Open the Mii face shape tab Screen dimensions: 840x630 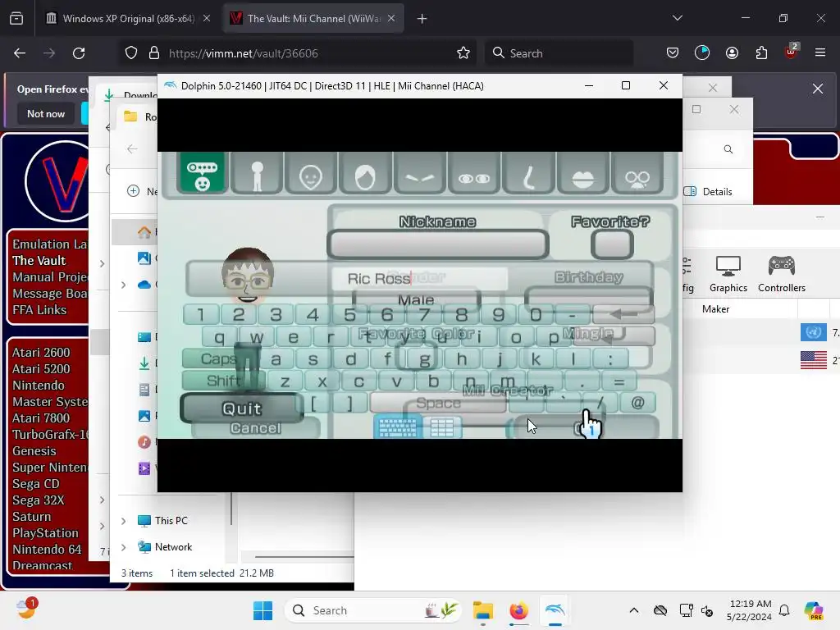(x=311, y=172)
